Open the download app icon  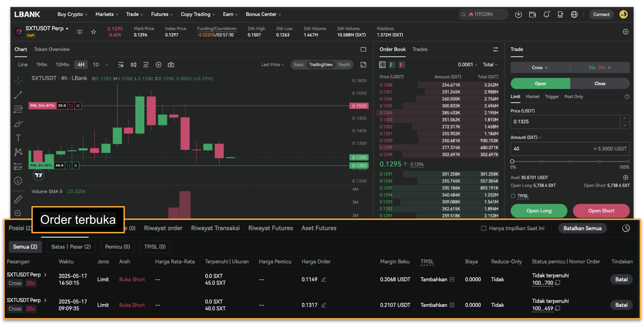tap(518, 14)
